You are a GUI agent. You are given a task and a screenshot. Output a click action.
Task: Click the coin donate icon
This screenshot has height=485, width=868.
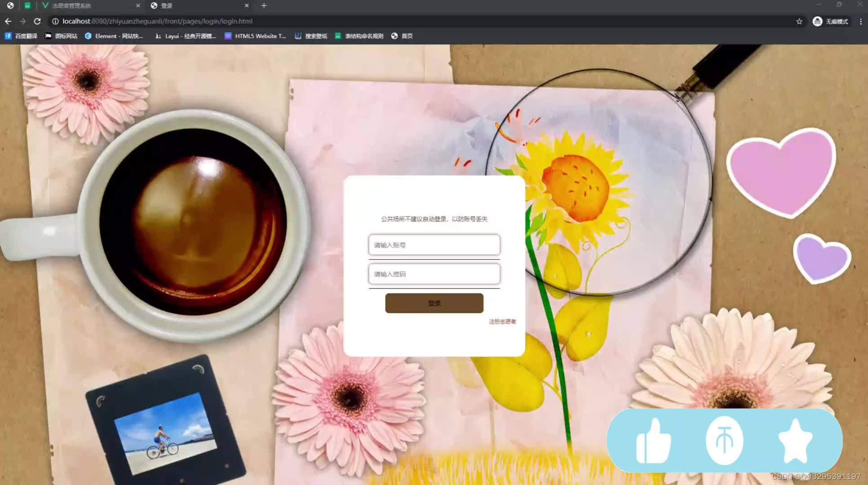[724, 441]
